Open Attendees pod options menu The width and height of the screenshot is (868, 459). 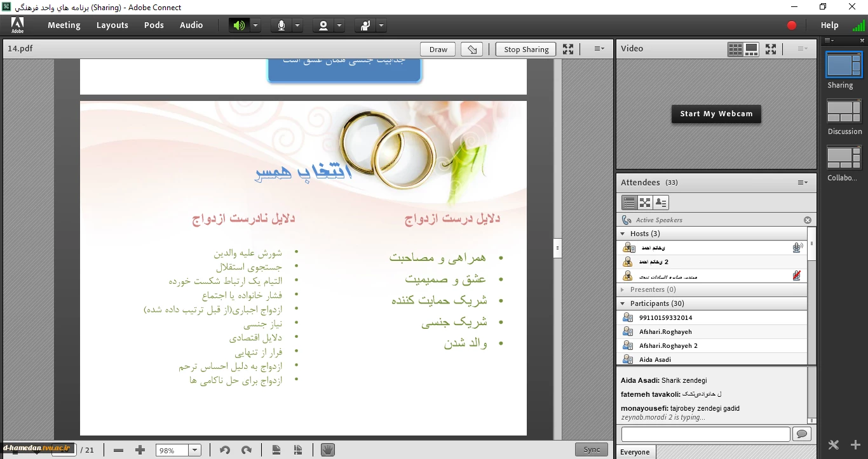coord(803,183)
